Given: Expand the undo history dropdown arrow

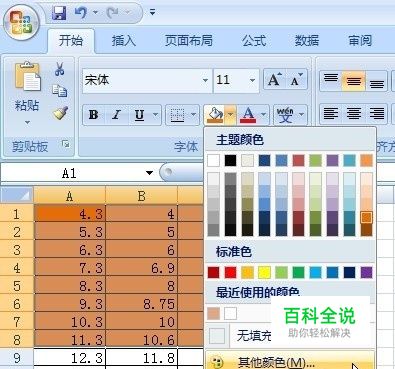Looking at the screenshot, I should tap(95, 13).
